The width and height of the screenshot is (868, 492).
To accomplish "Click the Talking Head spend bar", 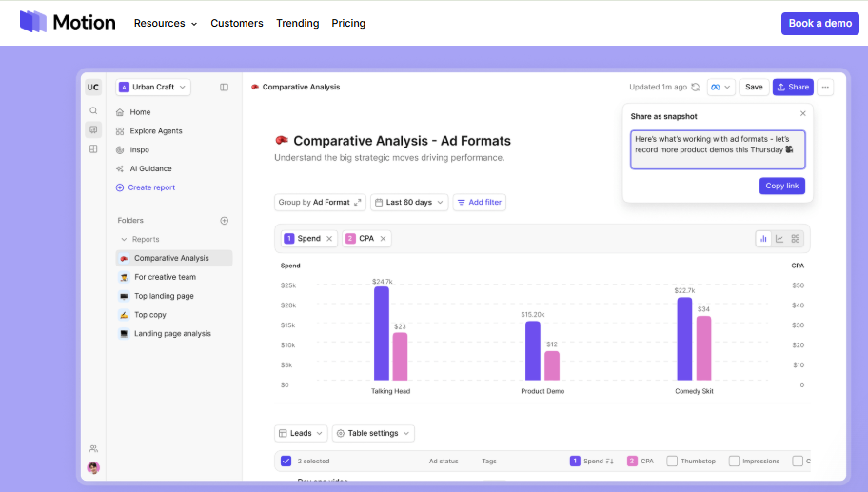I will [382, 333].
